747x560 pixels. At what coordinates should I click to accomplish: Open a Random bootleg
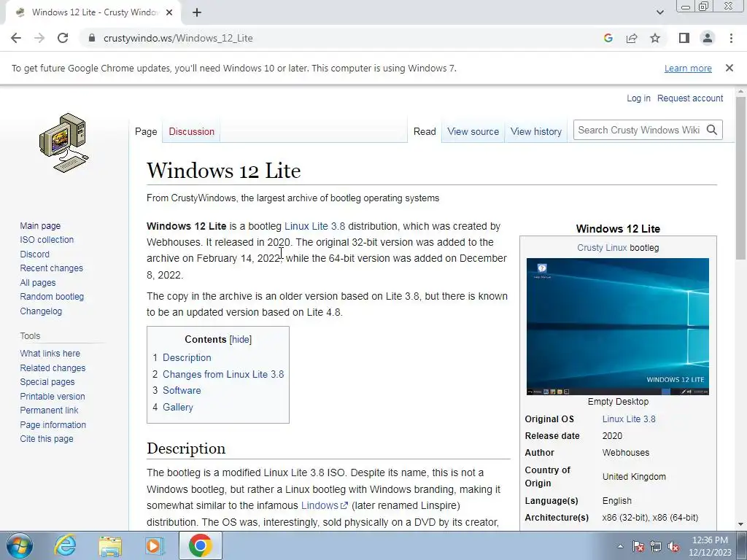(x=52, y=297)
